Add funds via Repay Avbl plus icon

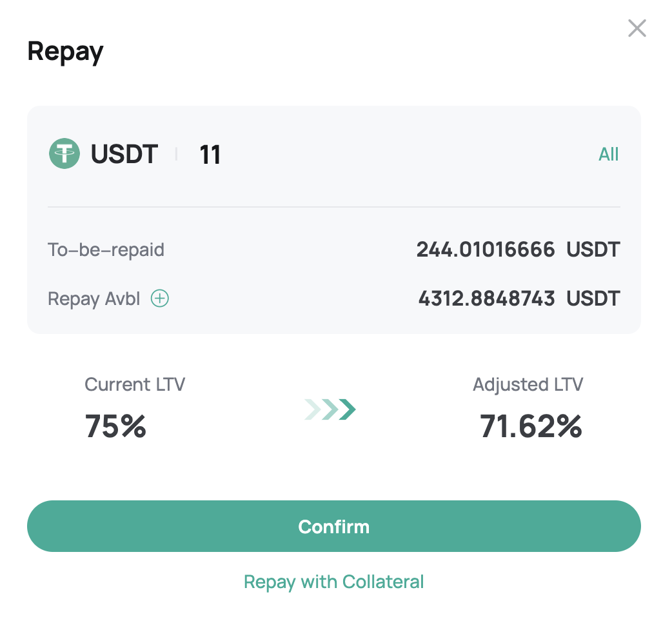click(x=160, y=298)
